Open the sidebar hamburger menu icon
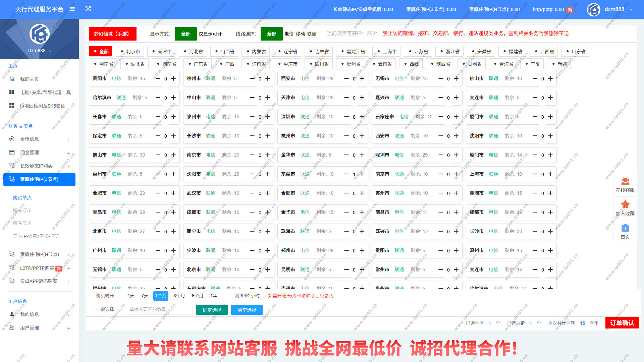The height and width of the screenshot is (362, 644). [72, 9]
